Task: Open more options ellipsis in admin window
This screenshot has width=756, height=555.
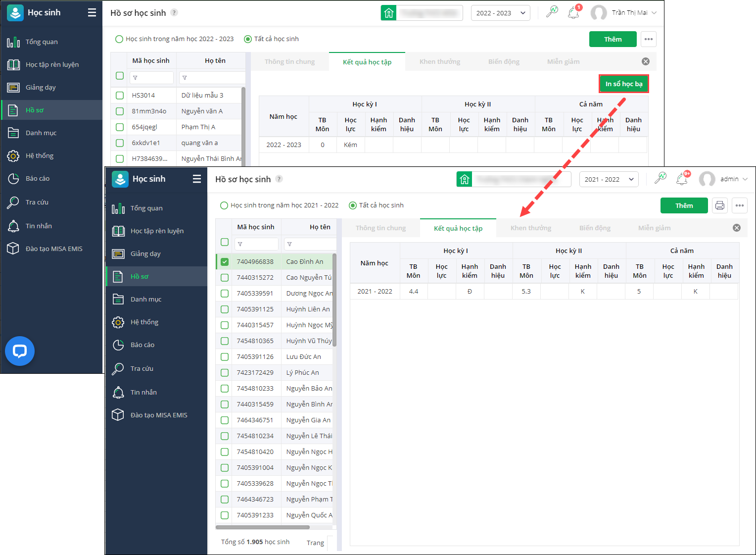Action: tap(740, 205)
